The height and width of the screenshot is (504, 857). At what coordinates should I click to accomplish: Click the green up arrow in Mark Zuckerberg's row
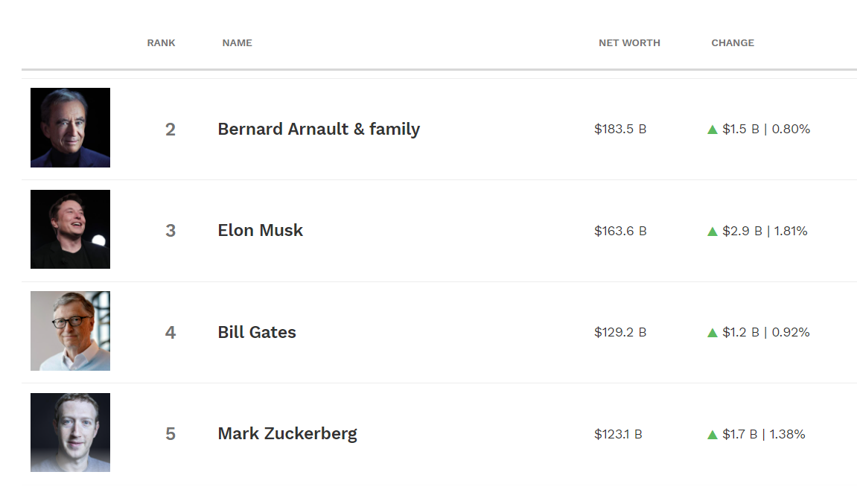pos(712,435)
